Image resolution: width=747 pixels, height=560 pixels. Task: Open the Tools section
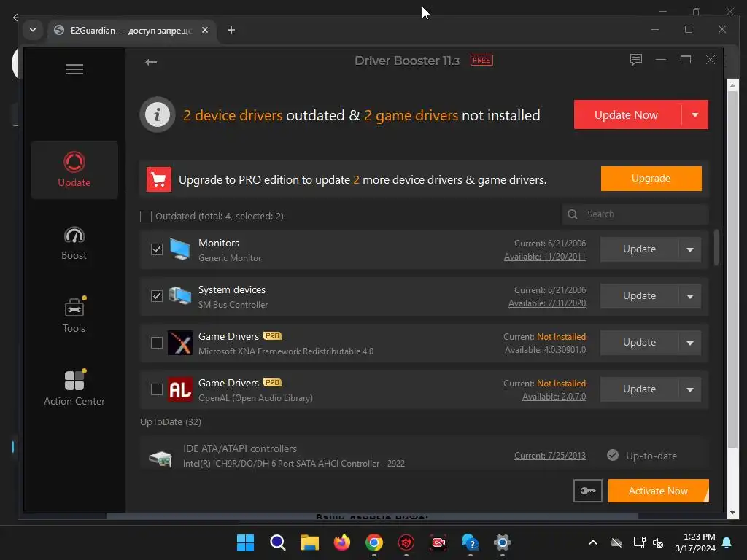pos(74,315)
